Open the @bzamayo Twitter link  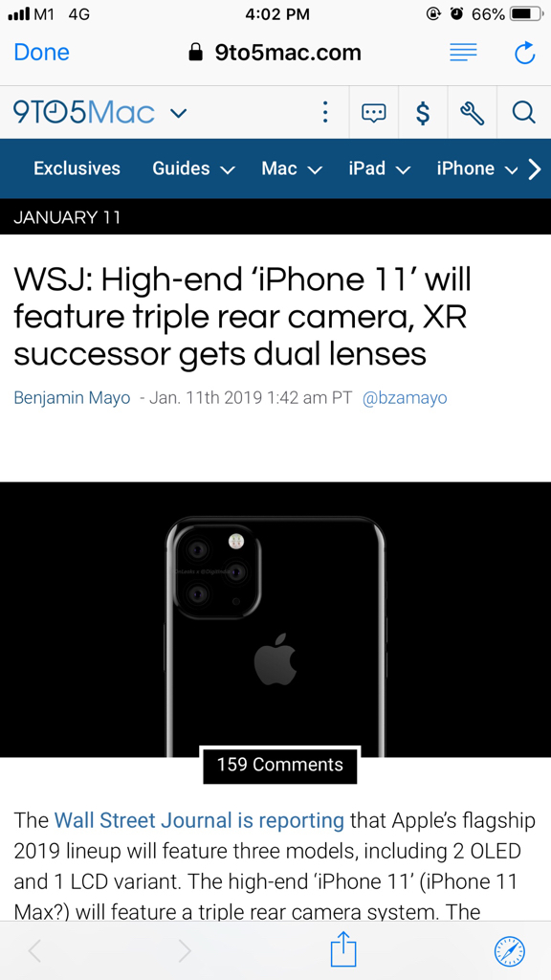coord(405,398)
